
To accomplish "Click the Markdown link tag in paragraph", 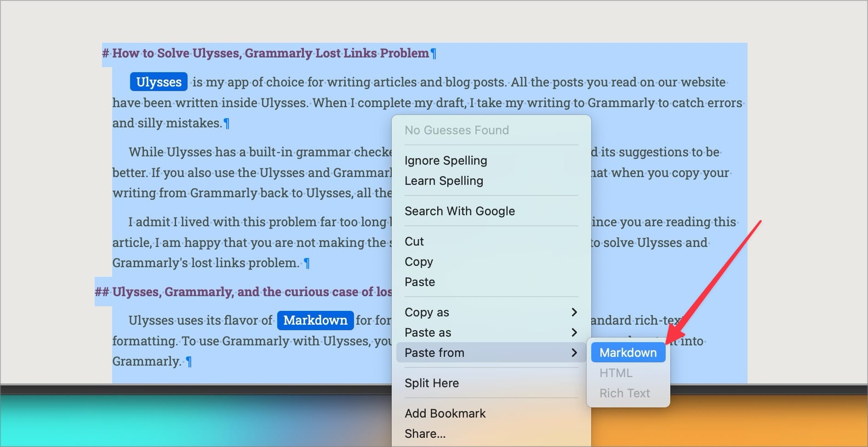I will [315, 320].
